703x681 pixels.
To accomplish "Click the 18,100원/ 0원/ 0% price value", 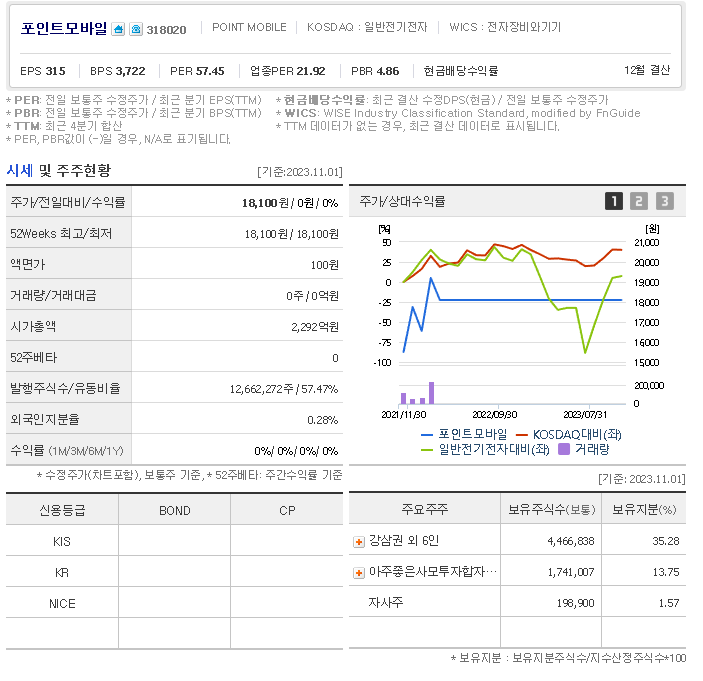I will [290, 203].
